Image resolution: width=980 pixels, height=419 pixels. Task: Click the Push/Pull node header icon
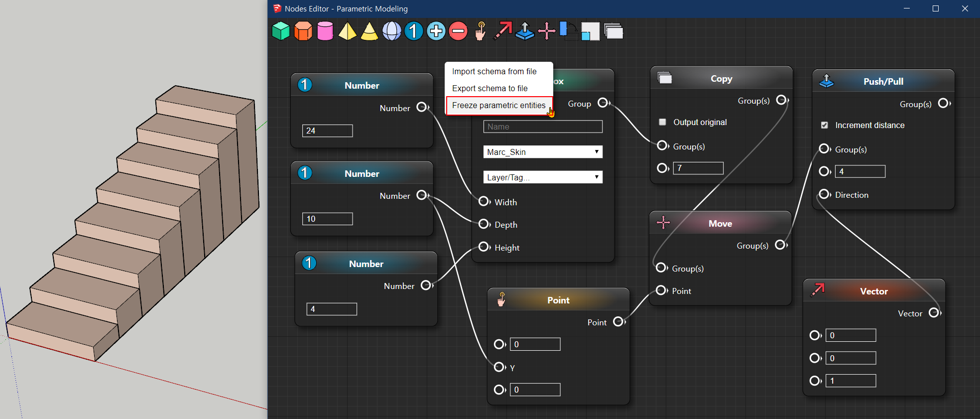[x=827, y=80]
